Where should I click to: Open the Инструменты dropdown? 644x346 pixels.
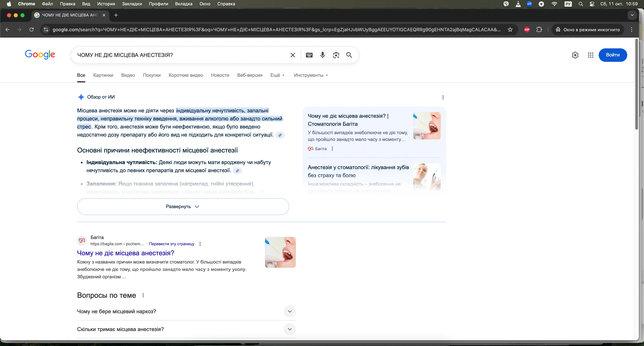pyautogui.click(x=311, y=75)
